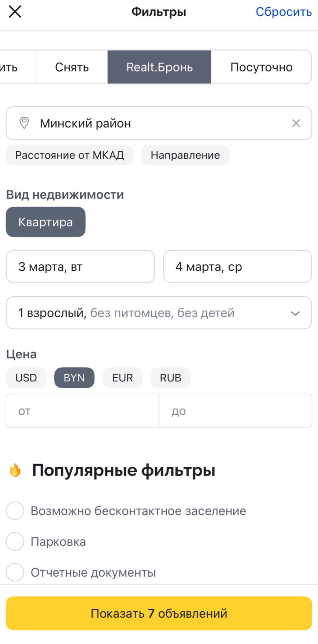Image resolution: width=318 pixels, height=644 pixels.
Task: Enable Возможно бесконтактное заселение option
Action: tap(15, 511)
